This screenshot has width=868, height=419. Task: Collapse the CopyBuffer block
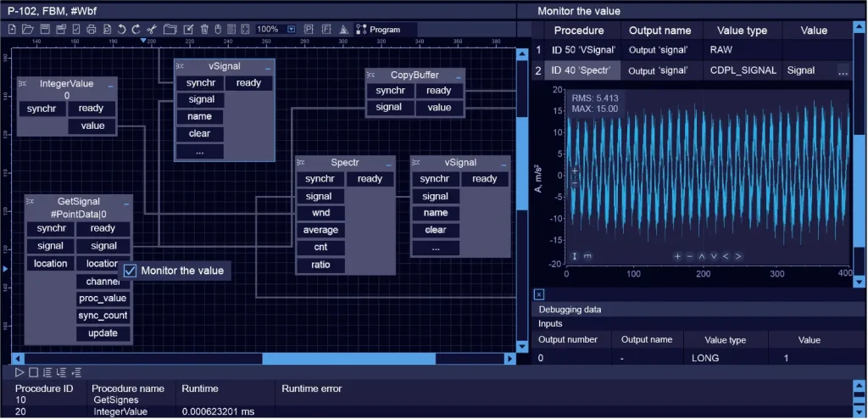[x=459, y=78]
